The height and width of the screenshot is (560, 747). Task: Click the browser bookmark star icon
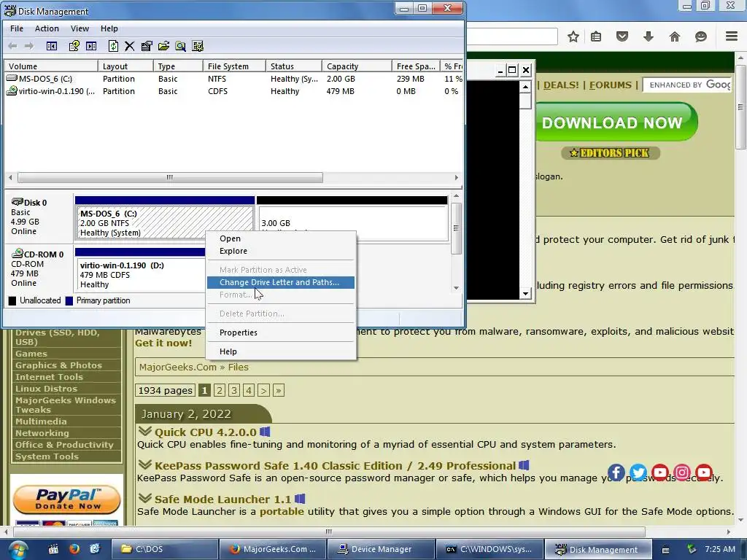coord(573,36)
